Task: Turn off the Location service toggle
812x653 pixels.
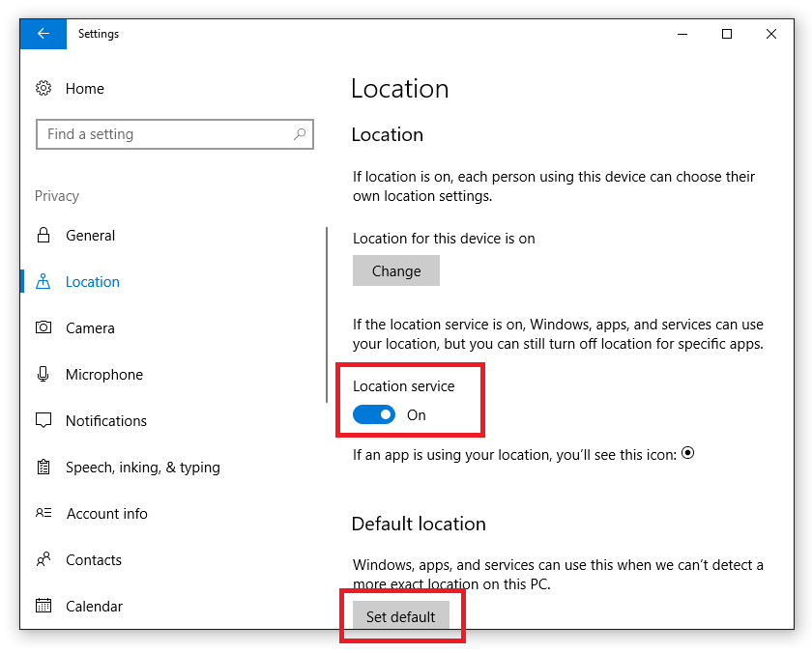Action: (374, 414)
